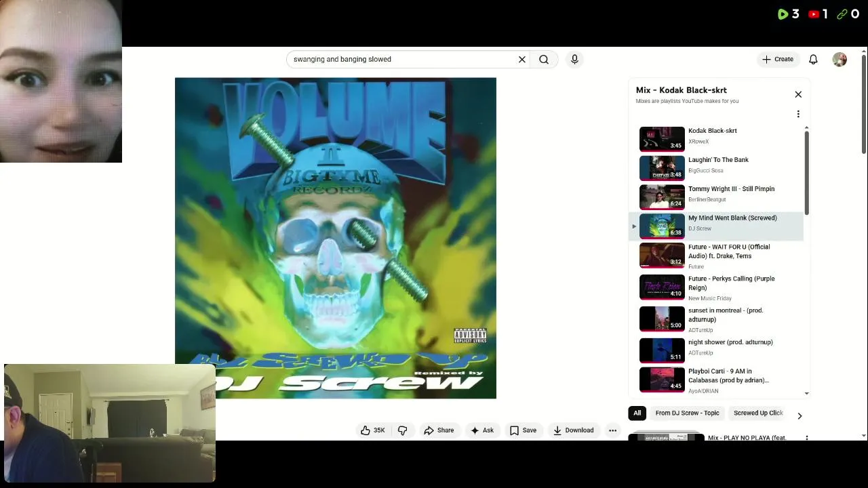868x488 pixels.
Task: Play Laughin' To The Bank thumbnail
Action: pyautogui.click(x=662, y=167)
